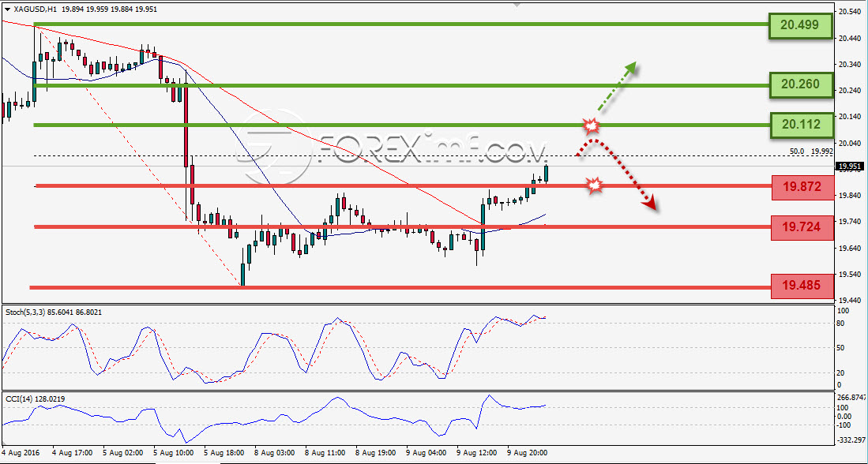The image size is (868, 464).
Task: Click 19.640 on the price axis
Action: tap(850, 249)
